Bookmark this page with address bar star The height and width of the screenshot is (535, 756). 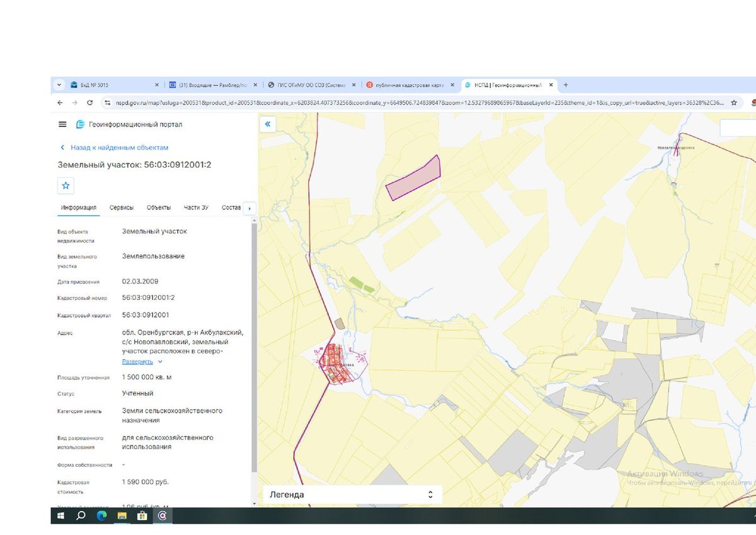click(734, 102)
